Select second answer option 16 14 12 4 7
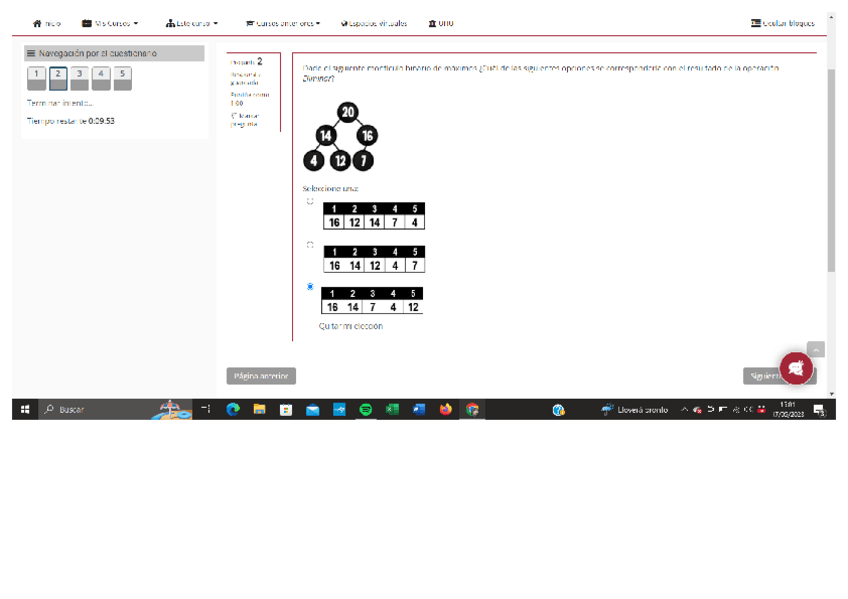This screenshot has height=599, width=848. tap(310, 244)
